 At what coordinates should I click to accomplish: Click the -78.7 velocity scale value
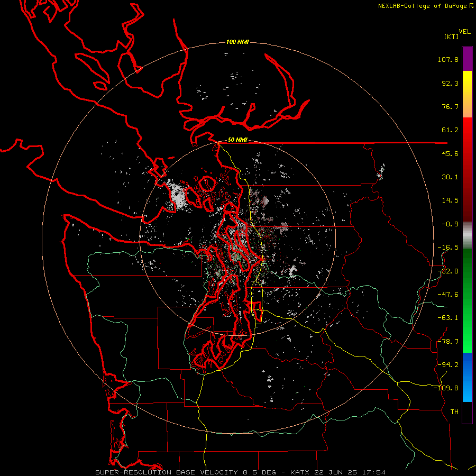click(448, 342)
